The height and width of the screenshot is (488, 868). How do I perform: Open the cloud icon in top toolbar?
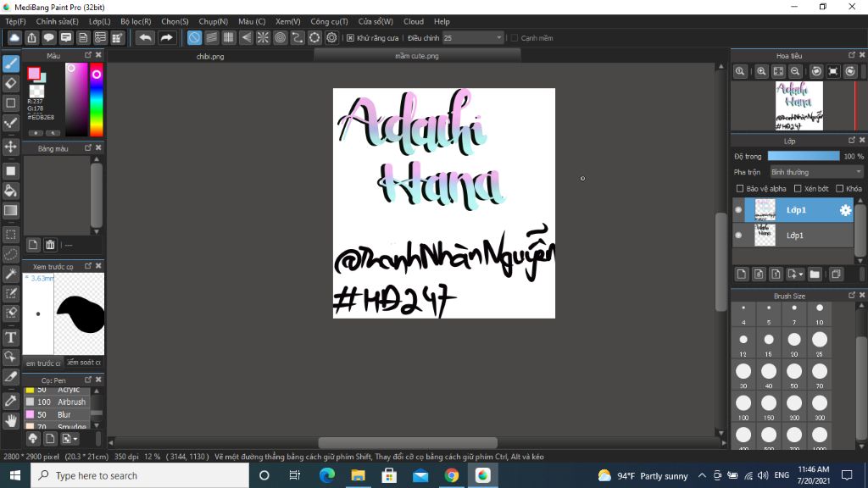(14, 37)
